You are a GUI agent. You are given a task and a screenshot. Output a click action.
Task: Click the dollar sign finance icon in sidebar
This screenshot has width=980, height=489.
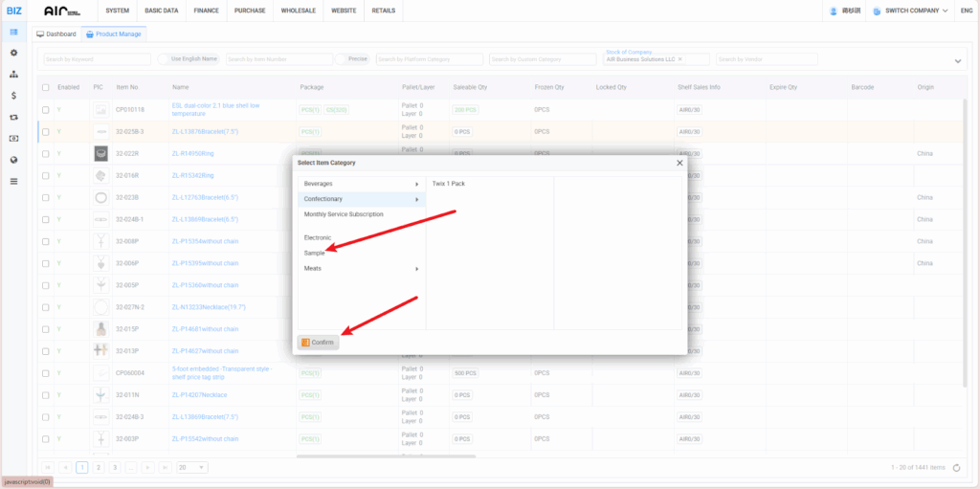click(13, 96)
